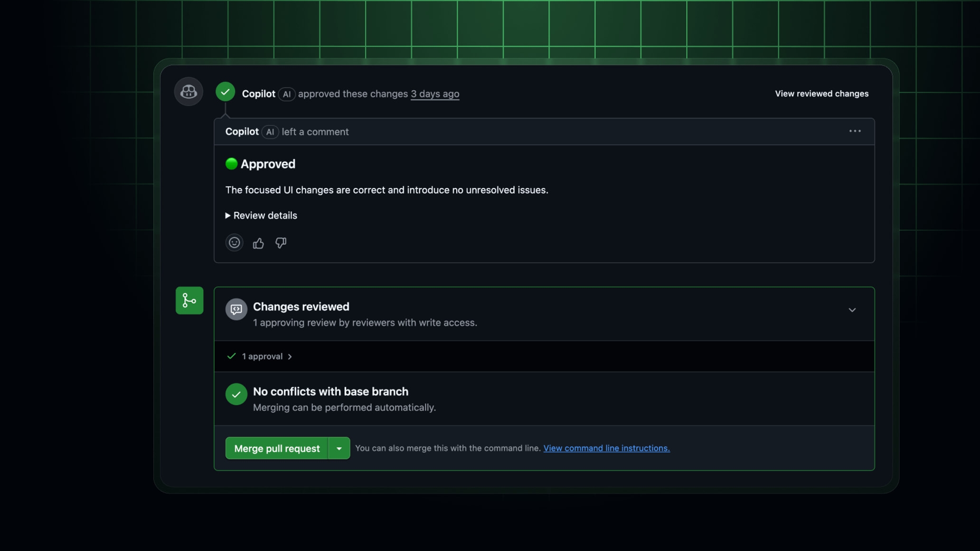Click the Changes reviewed code review icon

[x=236, y=309]
